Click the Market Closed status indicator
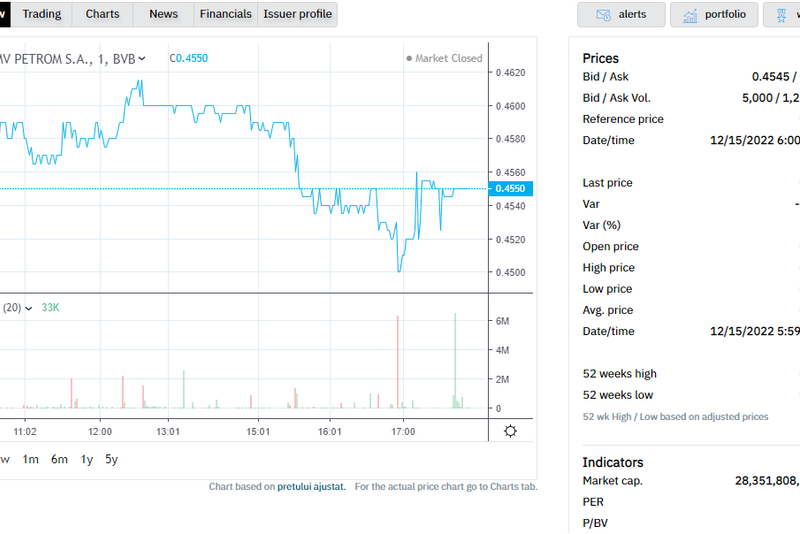Image resolution: width=800 pixels, height=534 pixels. point(444,59)
